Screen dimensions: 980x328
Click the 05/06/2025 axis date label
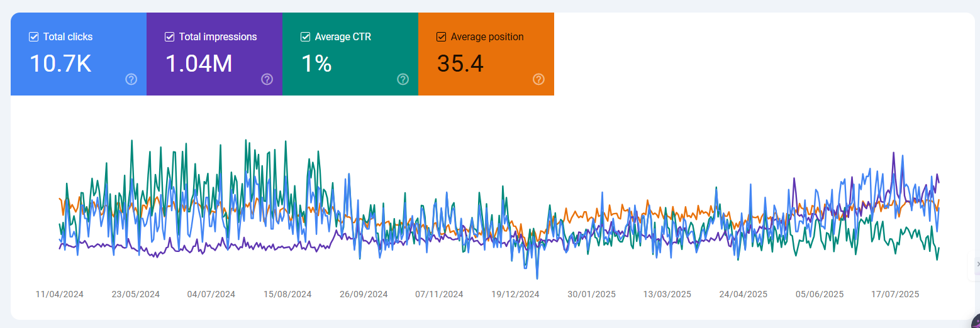pyautogui.click(x=820, y=294)
